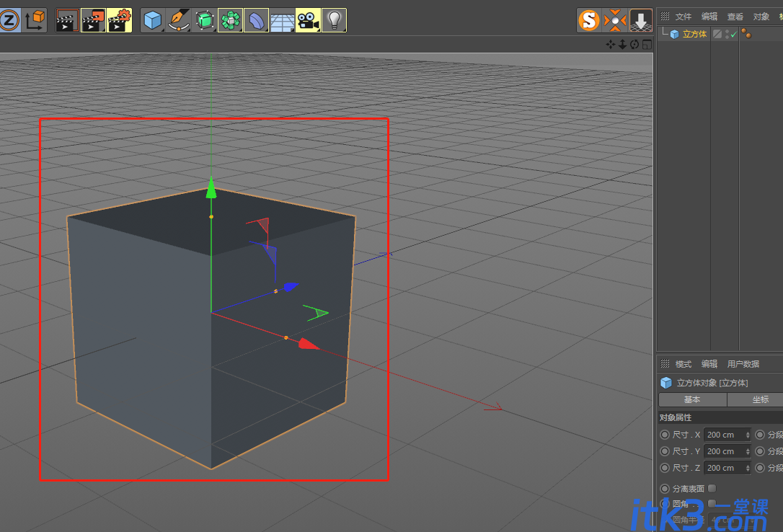Screen dimensions: 783x532
Task: Click the blue Z axis arrow handle
Action: point(291,286)
